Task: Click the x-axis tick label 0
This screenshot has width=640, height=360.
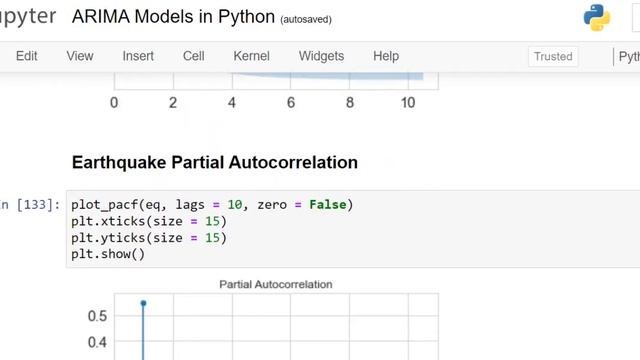Action: pos(114,102)
